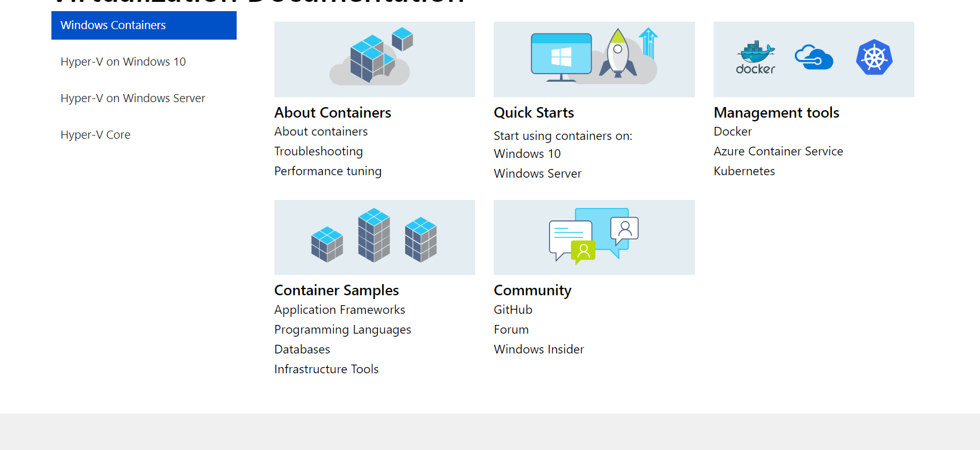Click the Container Samples cubes image

375,237
